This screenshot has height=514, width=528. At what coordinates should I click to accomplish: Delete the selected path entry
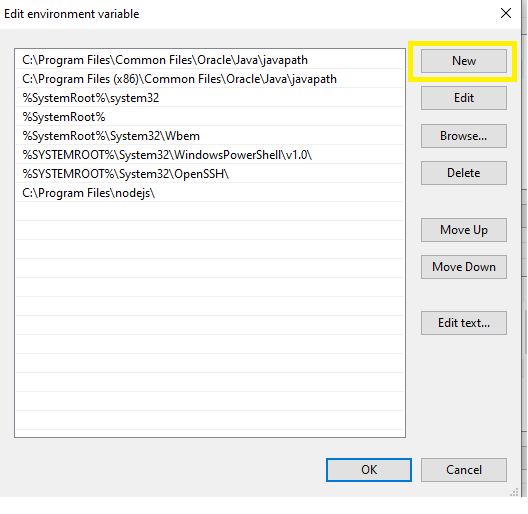point(464,173)
